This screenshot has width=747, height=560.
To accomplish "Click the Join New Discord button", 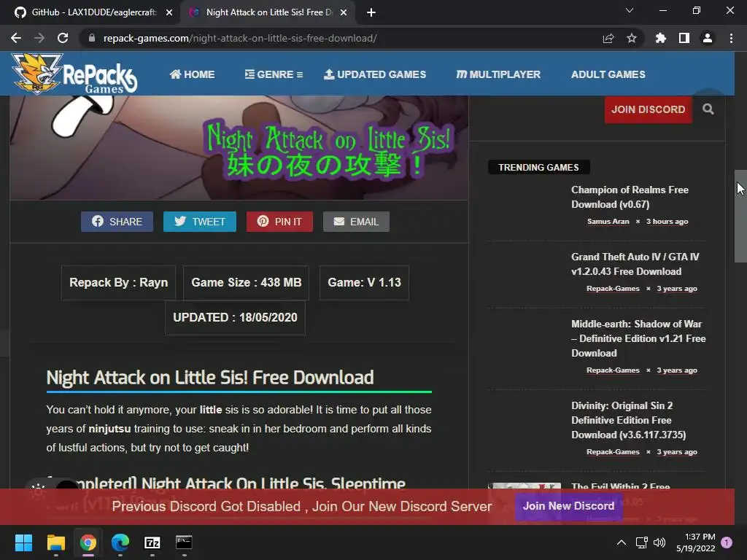I will [x=568, y=506].
